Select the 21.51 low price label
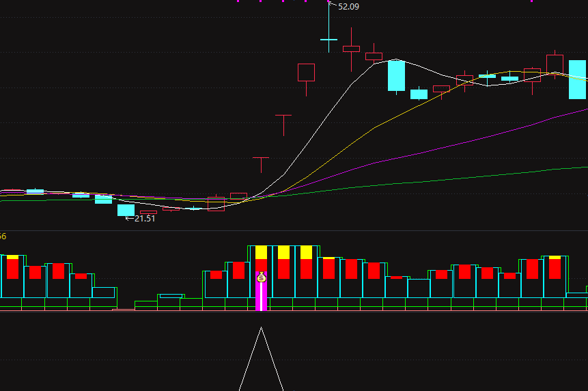588x391 pixels. 145,218
